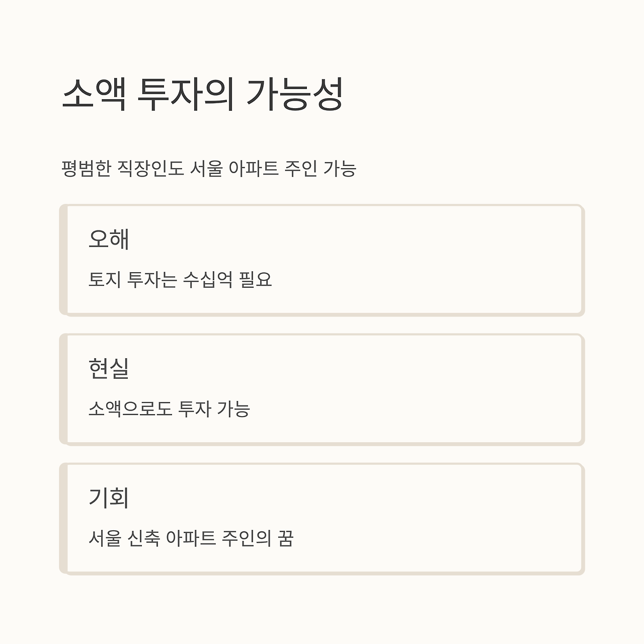
Task: Select text 토지 투자는 수십억 필요
Action: coord(180,279)
